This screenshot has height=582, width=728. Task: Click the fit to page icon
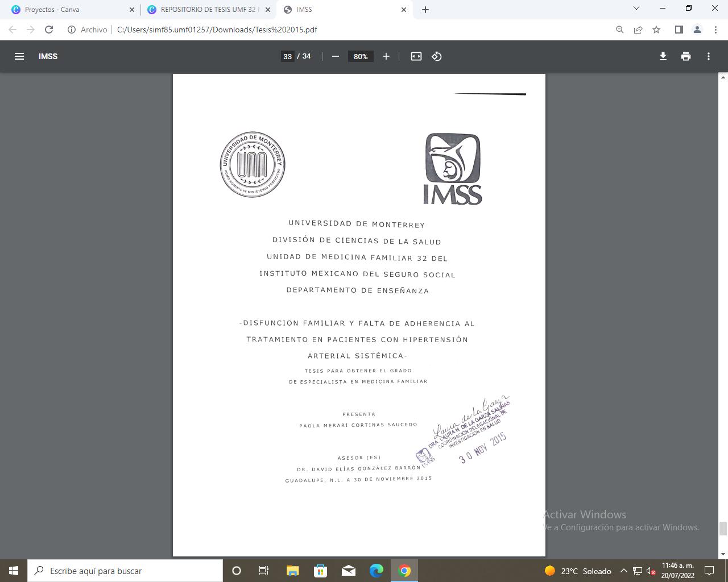(416, 56)
